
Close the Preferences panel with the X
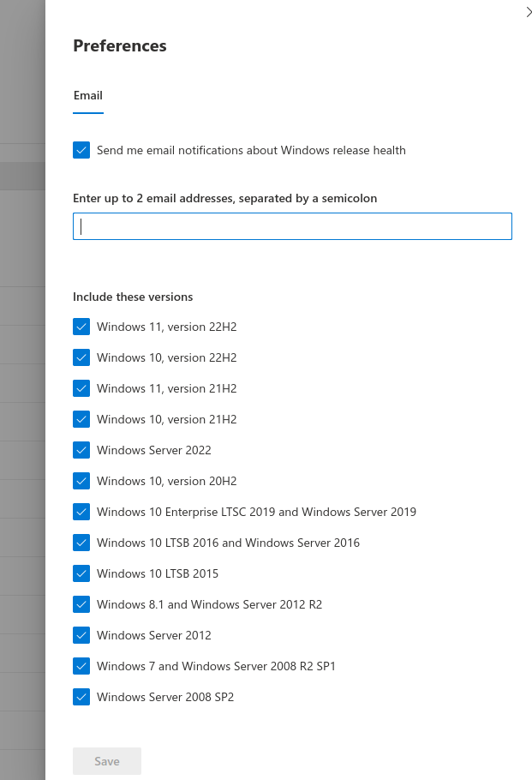529,12
